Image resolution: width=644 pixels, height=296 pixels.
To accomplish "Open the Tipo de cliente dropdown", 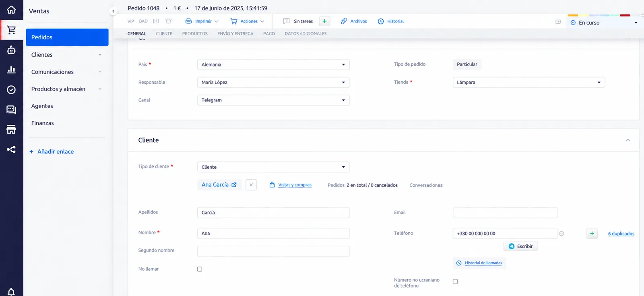I will coord(273,167).
